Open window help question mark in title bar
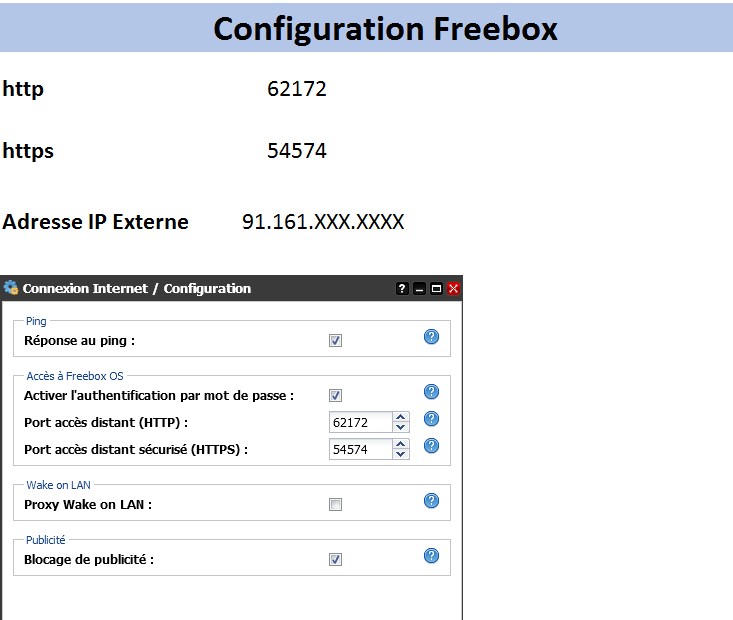Image resolution: width=733 pixels, height=620 pixels. coord(402,288)
